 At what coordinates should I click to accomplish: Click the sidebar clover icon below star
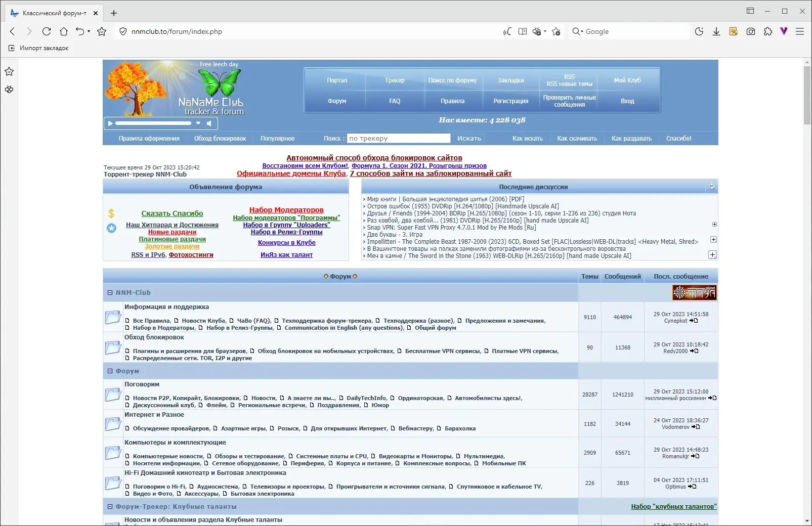click(9, 90)
